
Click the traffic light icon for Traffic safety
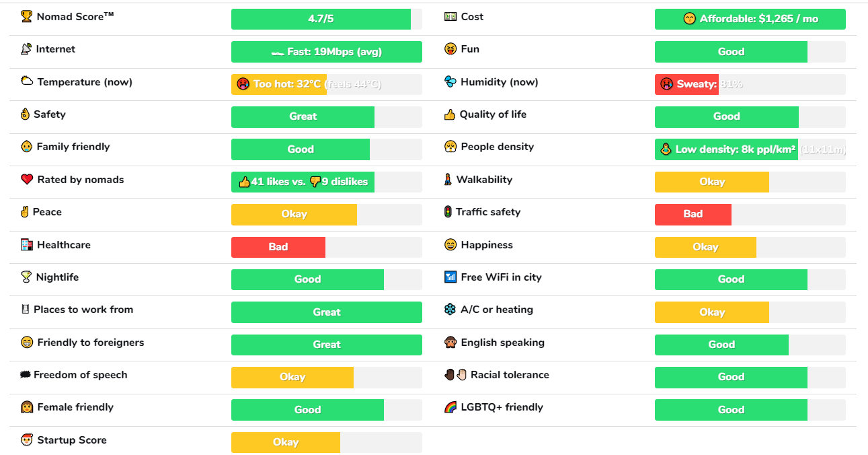pyautogui.click(x=448, y=212)
